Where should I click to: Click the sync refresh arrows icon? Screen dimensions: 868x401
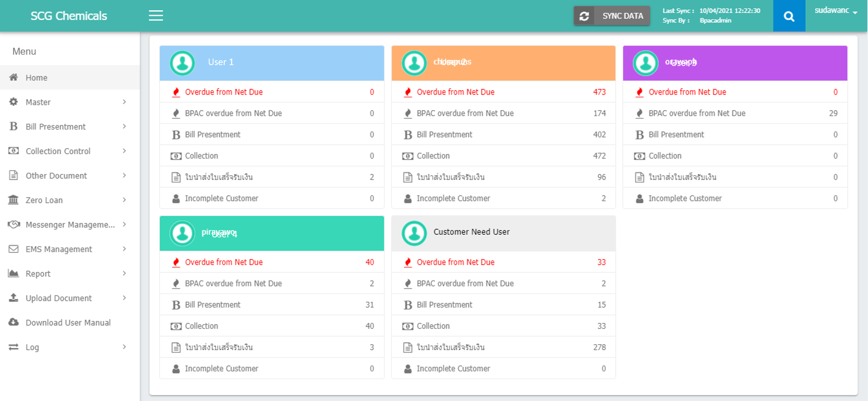click(584, 16)
